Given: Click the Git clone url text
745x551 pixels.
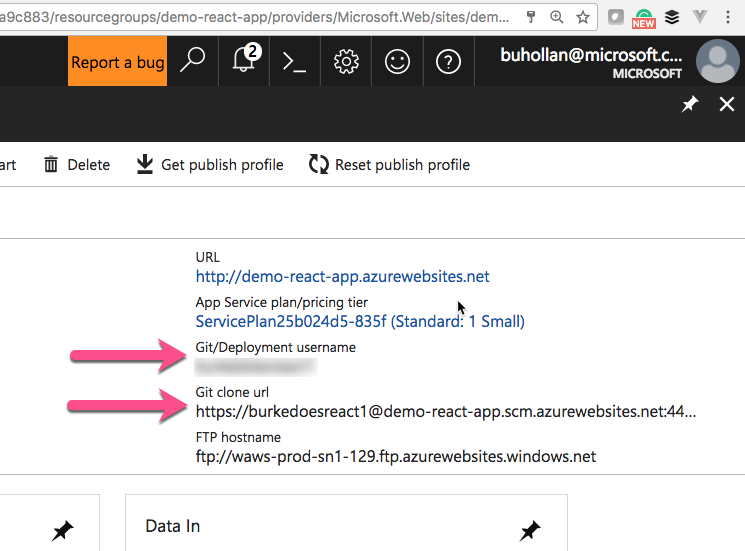Looking at the screenshot, I should [x=445, y=411].
